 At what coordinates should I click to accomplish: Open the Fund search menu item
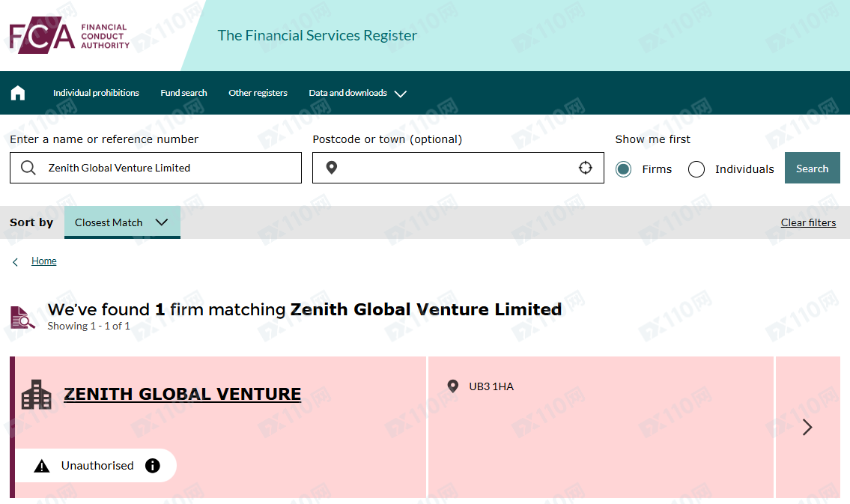(x=183, y=93)
